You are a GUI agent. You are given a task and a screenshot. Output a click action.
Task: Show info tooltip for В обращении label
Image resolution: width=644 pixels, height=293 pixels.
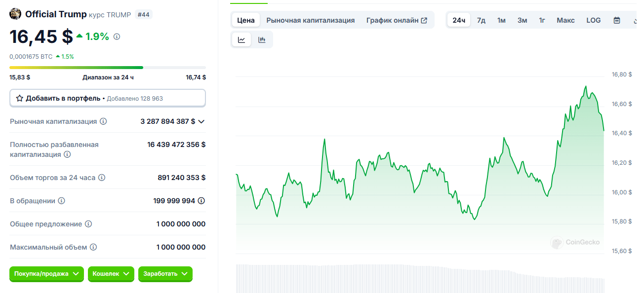[x=62, y=201]
